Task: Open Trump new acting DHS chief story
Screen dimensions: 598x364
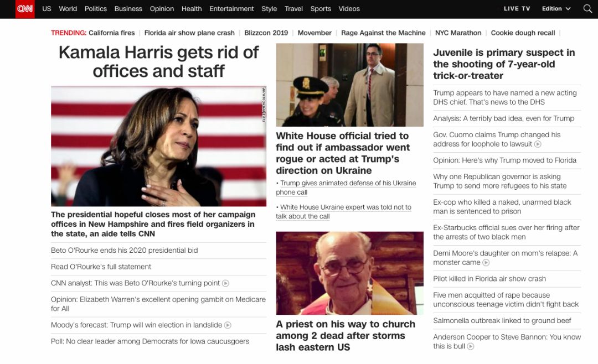Action: coord(504,97)
